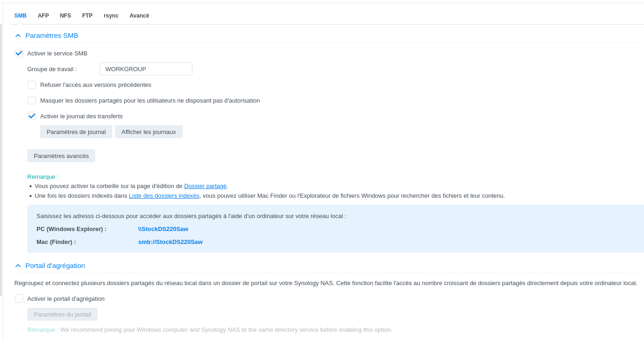The height and width of the screenshot is (341, 644).
Task: Open the AFP tab
Action: [x=43, y=16]
